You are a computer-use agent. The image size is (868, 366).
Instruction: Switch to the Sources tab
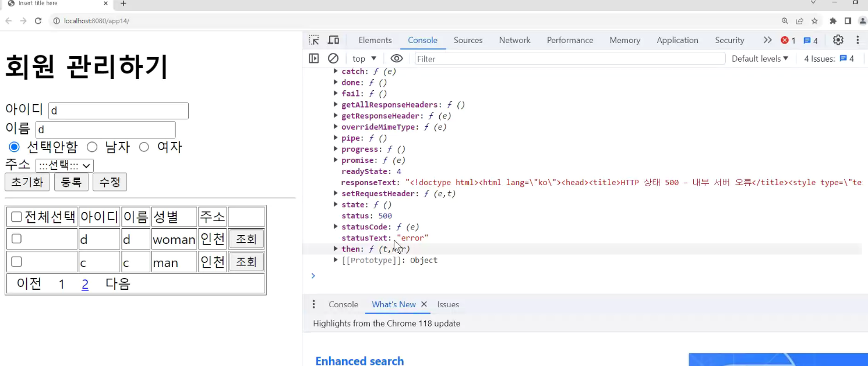pos(468,40)
